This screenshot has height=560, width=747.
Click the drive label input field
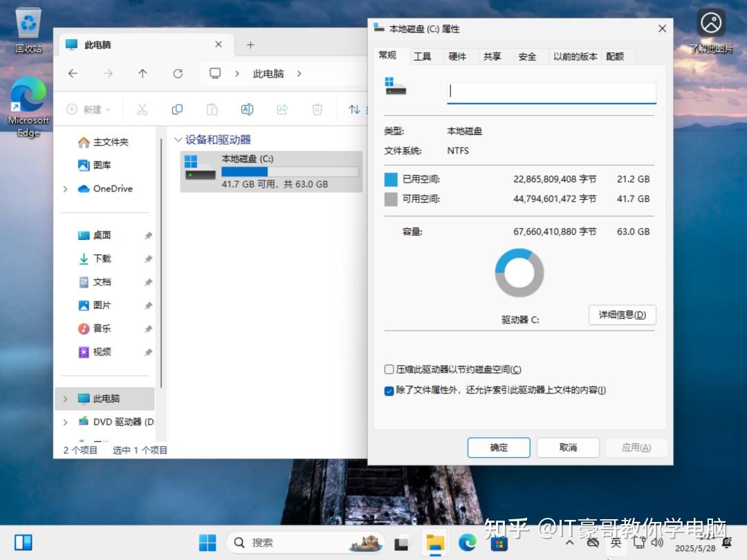coord(551,91)
